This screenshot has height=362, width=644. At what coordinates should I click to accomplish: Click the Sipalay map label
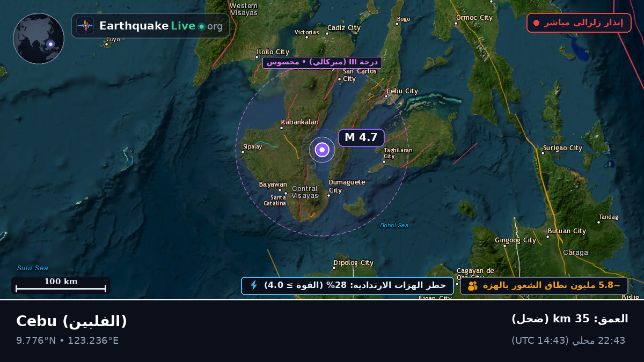point(252,146)
